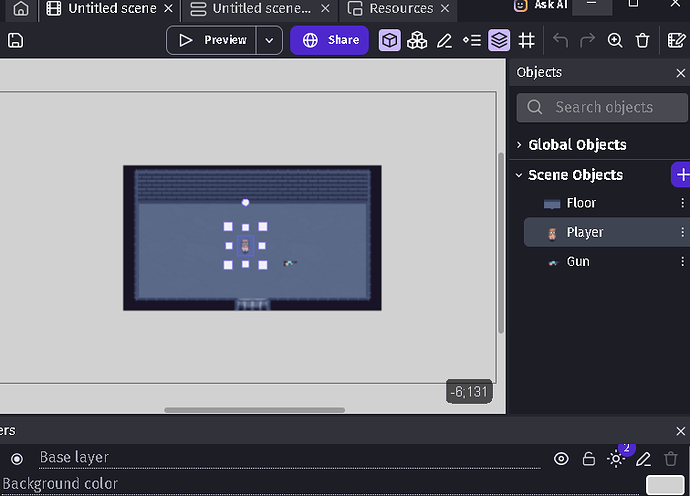Open the Background color swatch
Viewport: 690px width, 496px height.
(664, 485)
